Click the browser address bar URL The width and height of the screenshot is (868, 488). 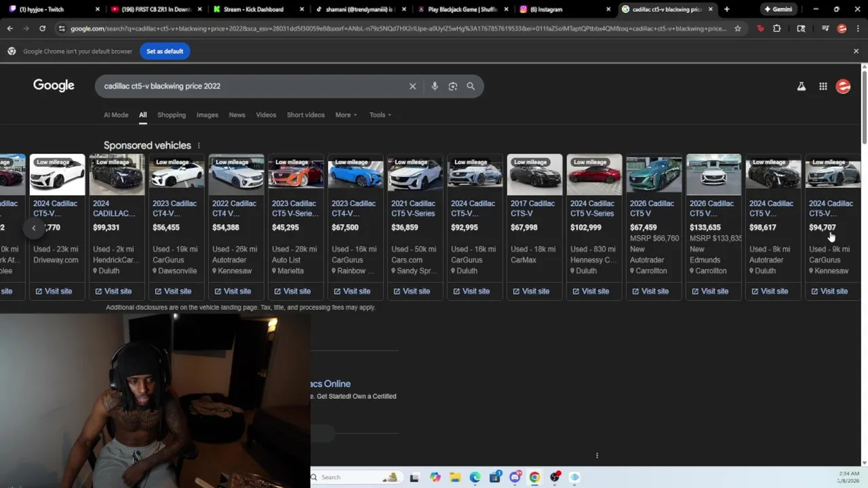point(398,28)
